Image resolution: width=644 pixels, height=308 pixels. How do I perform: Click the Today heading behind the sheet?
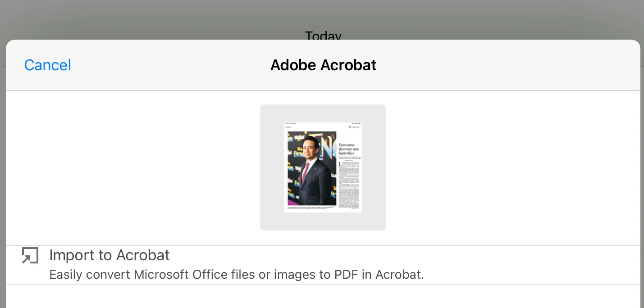pos(323,36)
